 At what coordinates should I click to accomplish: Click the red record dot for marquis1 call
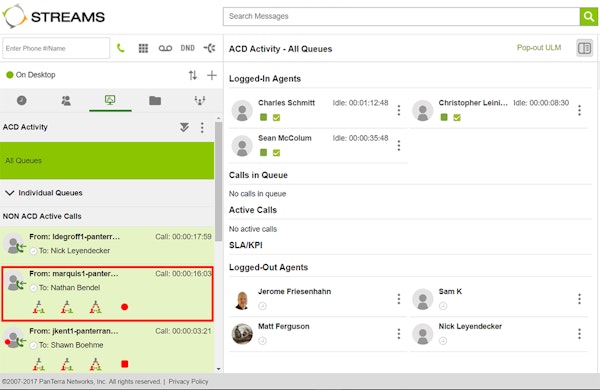point(124,307)
